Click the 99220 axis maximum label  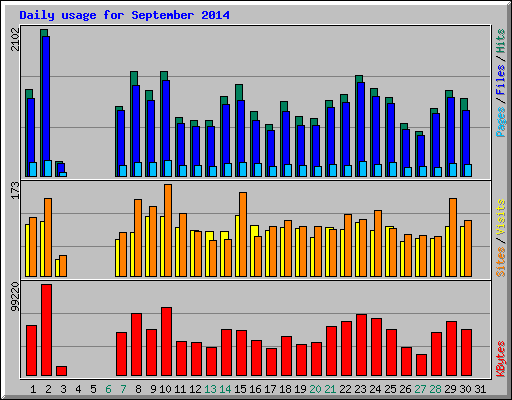15,297
